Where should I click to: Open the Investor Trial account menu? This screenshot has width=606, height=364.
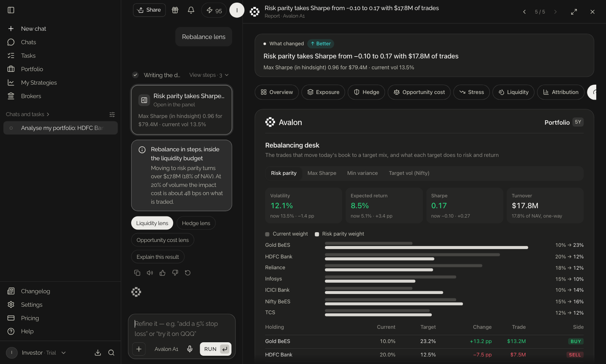pyautogui.click(x=36, y=353)
